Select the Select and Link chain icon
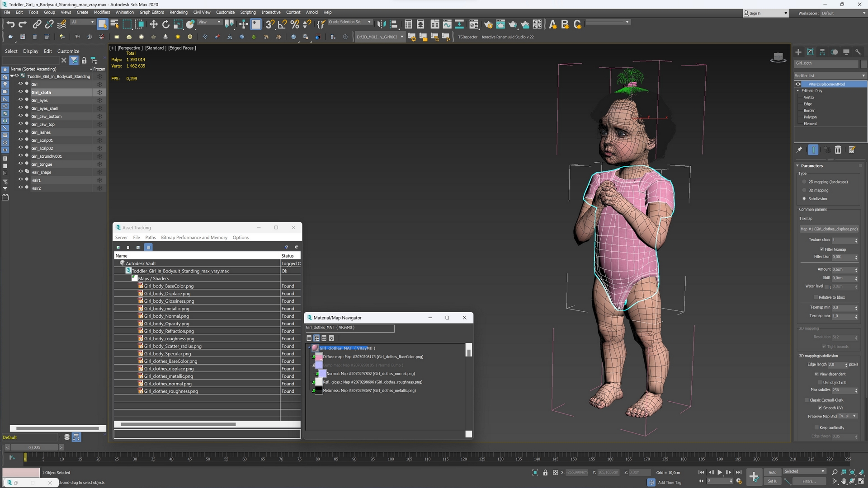 tap(37, 24)
